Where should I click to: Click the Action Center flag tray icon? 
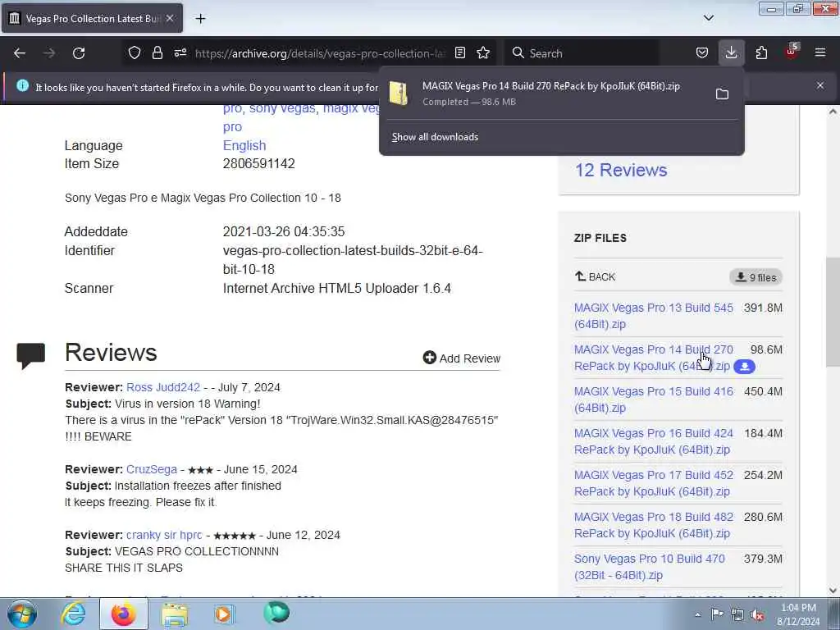[717, 614]
